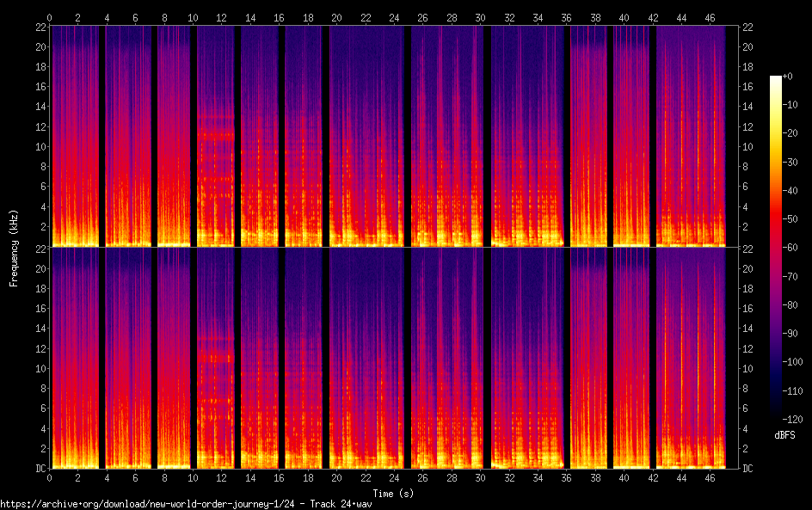Click the 46 second tick on the bottom time axis
This screenshot has height=510, width=812.
(x=710, y=476)
